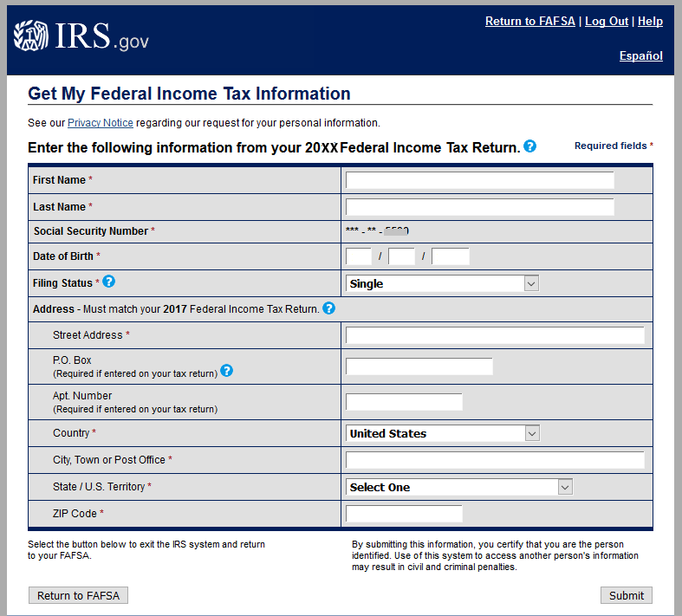
Task: Focus the Street Address field
Action: 495,335
